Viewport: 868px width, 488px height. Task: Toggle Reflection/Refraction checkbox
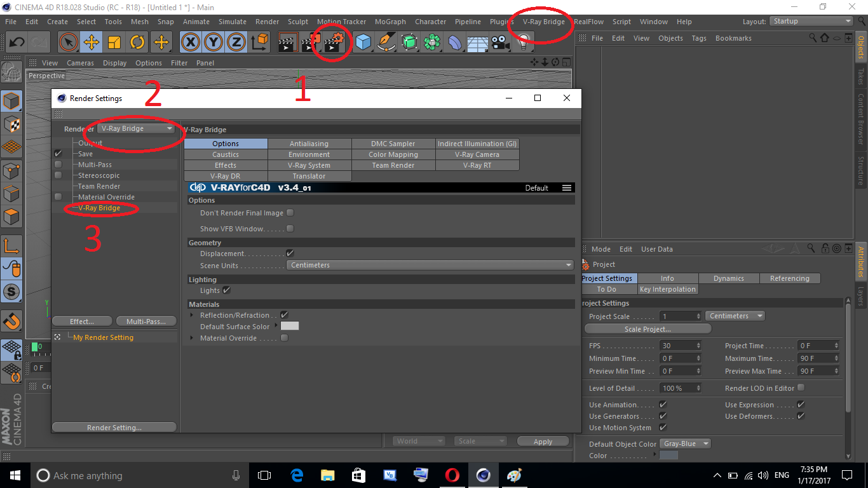click(285, 315)
